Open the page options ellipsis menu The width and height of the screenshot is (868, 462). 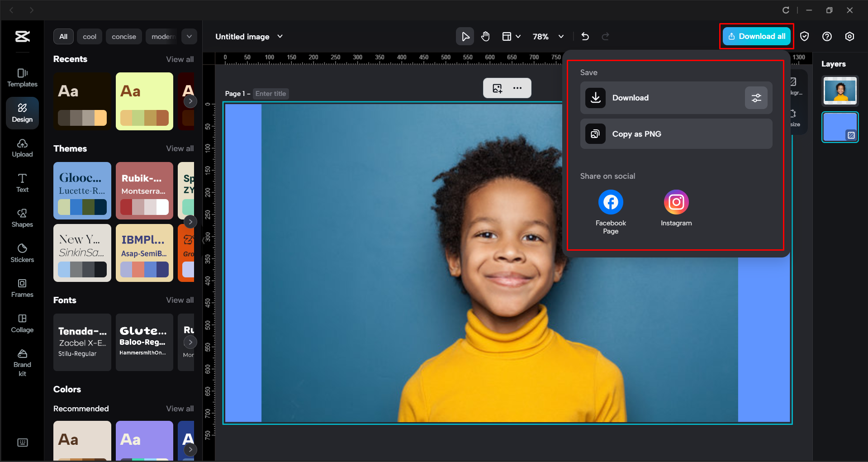[x=517, y=88]
